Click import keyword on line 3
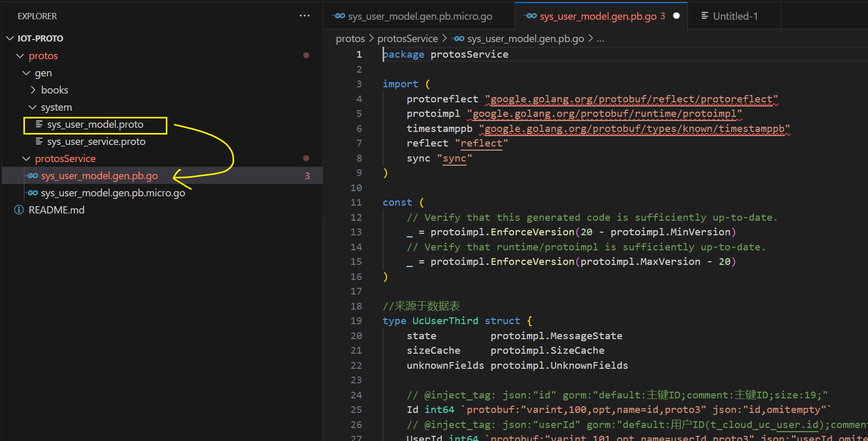The width and height of the screenshot is (868, 441). click(400, 84)
